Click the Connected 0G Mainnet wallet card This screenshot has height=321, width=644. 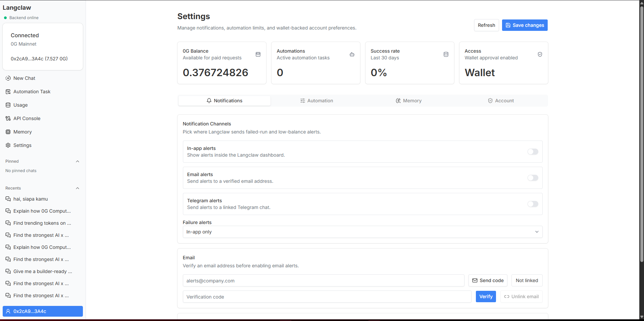(43, 47)
